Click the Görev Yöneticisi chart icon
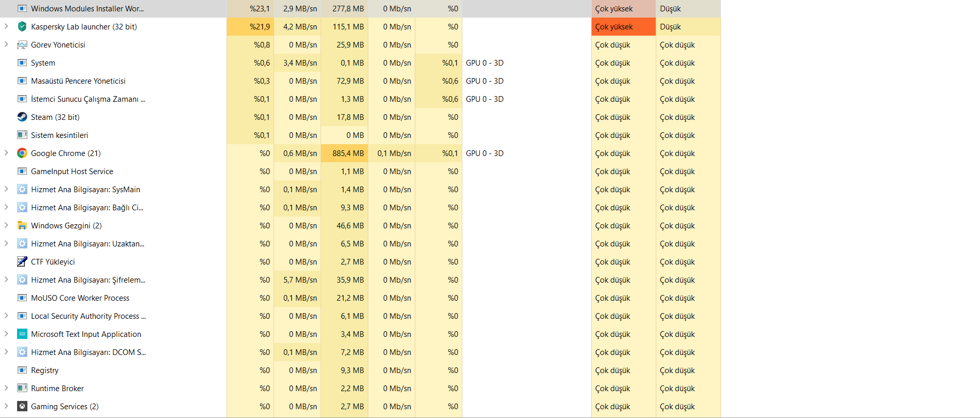Screen dimensions: 980x418 (x=22, y=44)
